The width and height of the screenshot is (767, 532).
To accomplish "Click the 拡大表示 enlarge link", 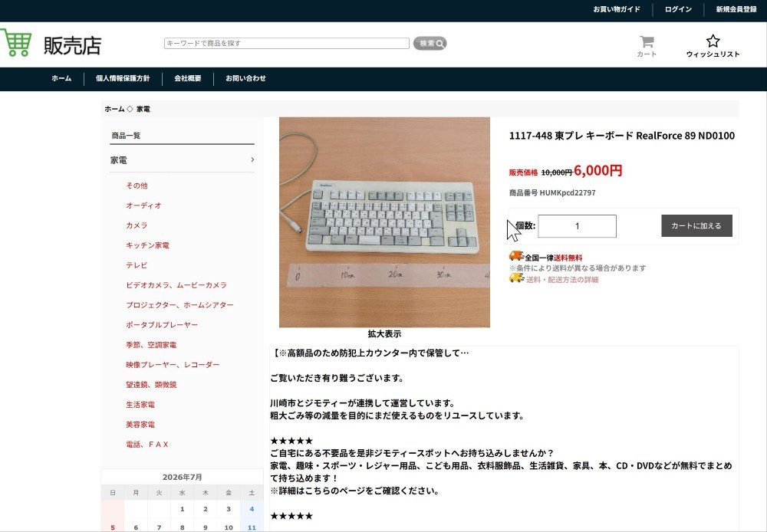I will point(384,334).
